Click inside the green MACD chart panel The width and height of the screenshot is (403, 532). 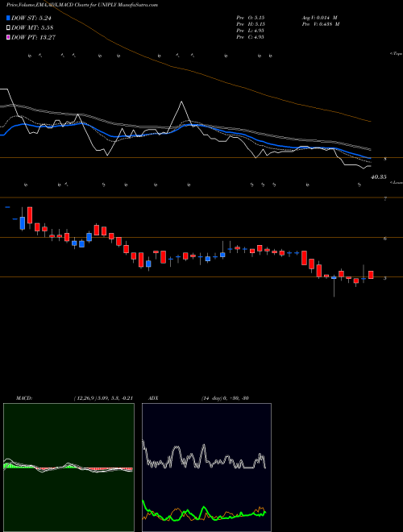(x=69, y=468)
